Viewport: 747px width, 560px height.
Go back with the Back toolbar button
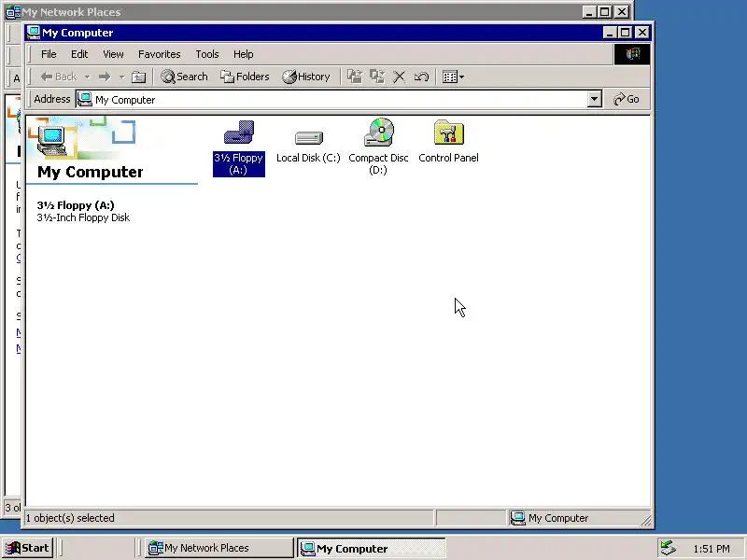[x=59, y=77]
